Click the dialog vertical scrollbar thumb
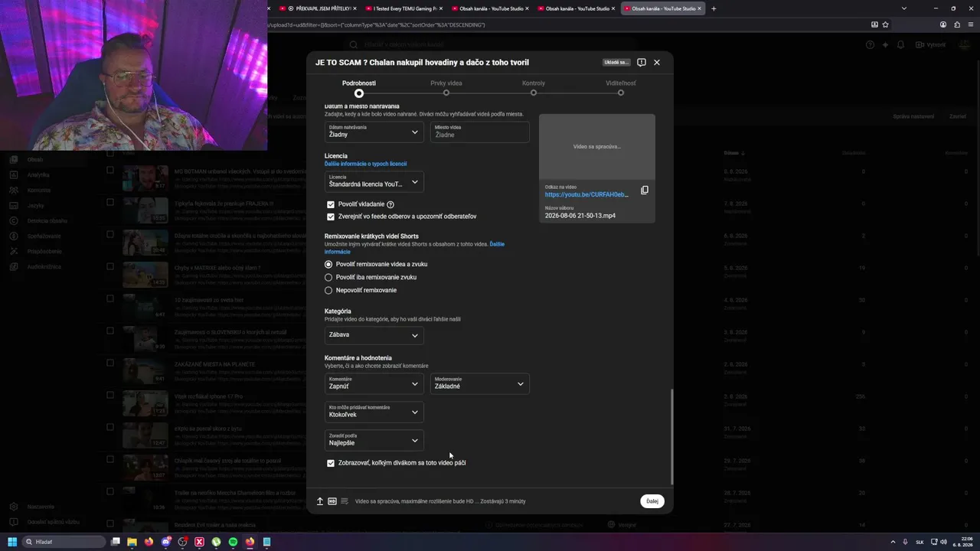 pyautogui.click(x=671, y=436)
